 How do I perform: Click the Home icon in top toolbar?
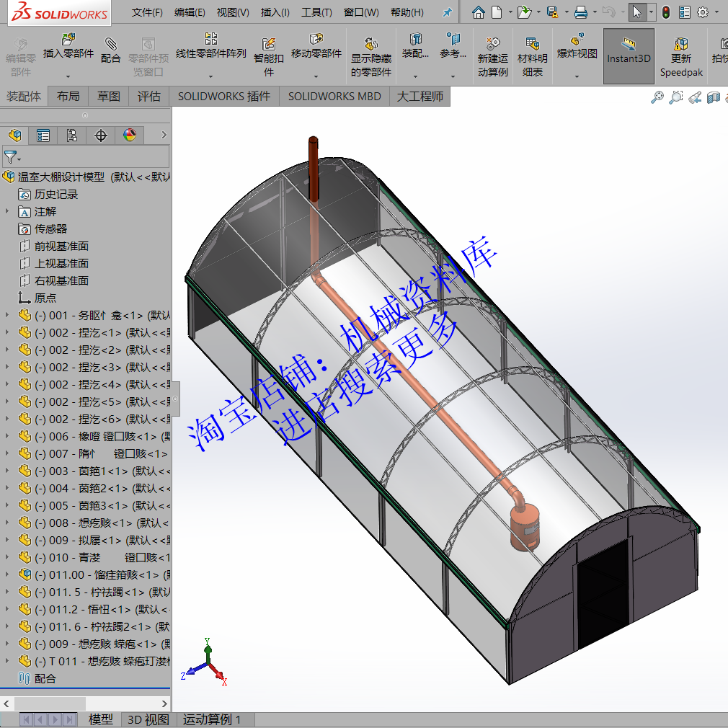[x=478, y=12]
